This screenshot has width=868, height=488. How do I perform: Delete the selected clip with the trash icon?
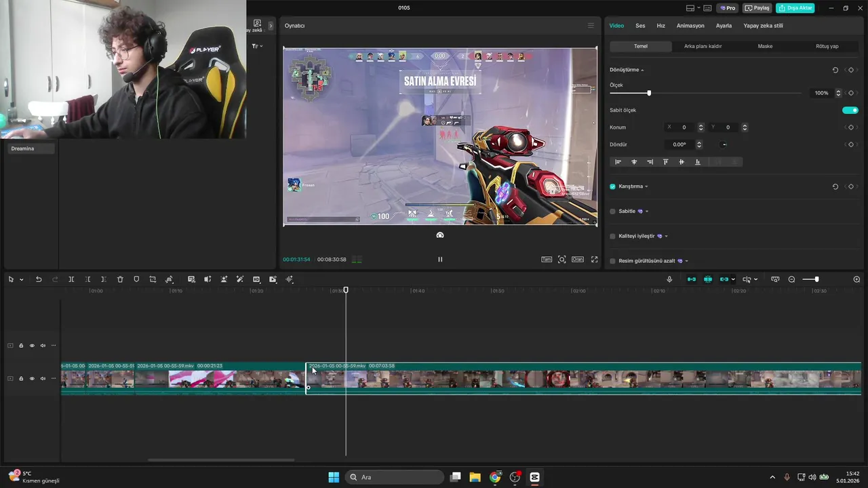click(120, 279)
